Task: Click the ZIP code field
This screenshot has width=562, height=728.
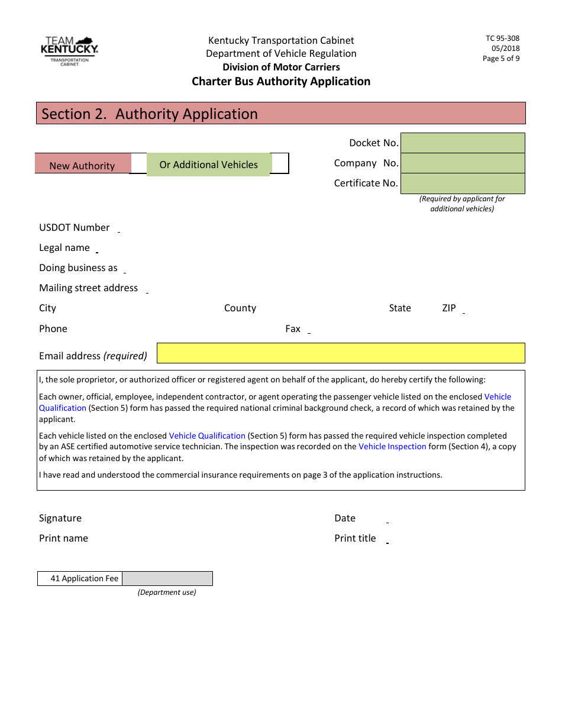Action: (485, 308)
